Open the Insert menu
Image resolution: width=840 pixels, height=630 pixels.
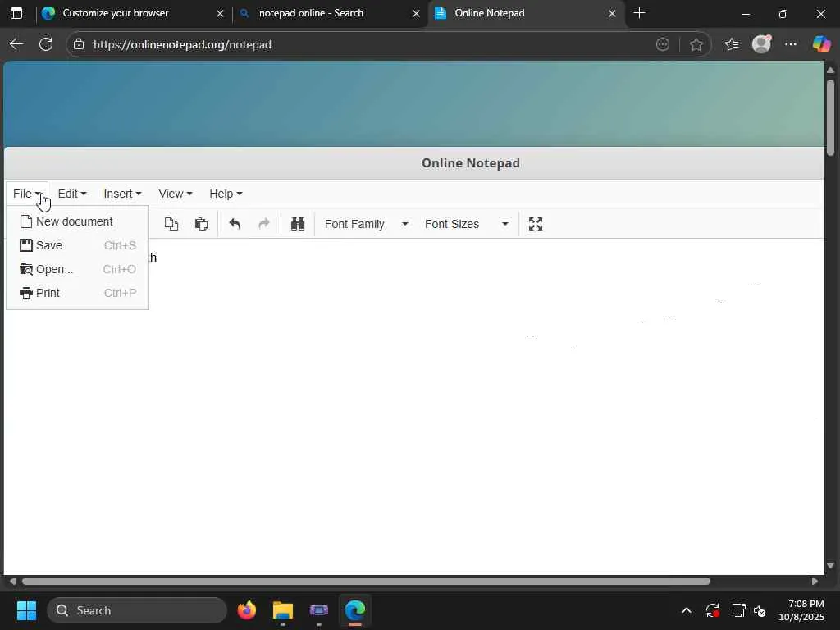[x=122, y=194]
